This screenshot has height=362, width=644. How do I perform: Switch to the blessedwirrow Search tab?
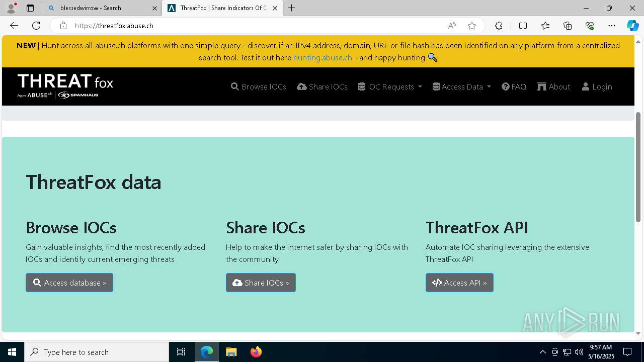click(x=102, y=8)
